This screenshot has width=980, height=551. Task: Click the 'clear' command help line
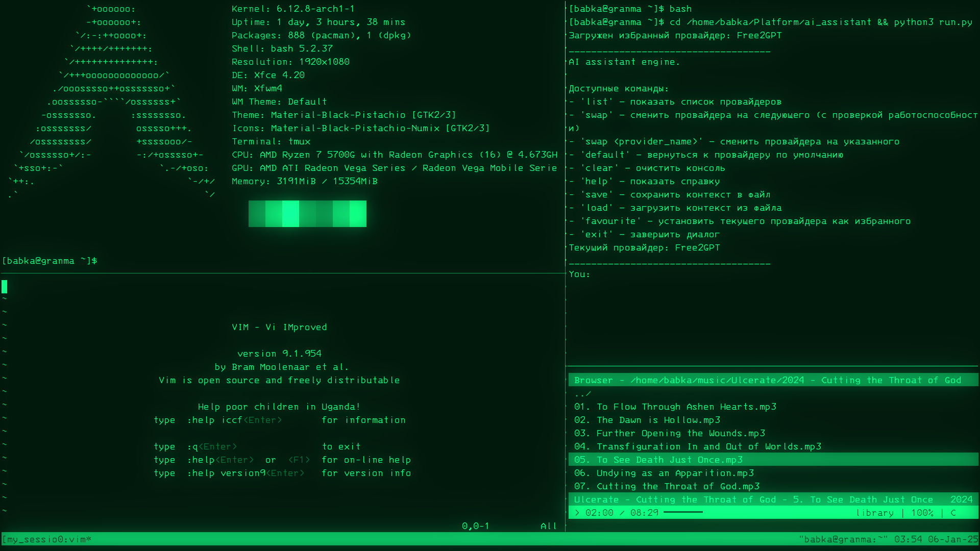tap(647, 168)
